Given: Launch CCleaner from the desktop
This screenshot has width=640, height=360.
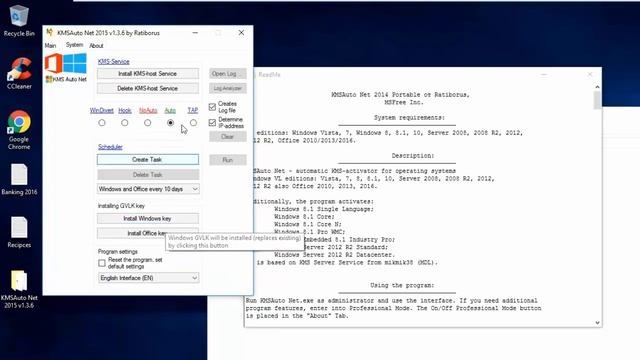Looking at the screenshot, I should click(19, 73).
